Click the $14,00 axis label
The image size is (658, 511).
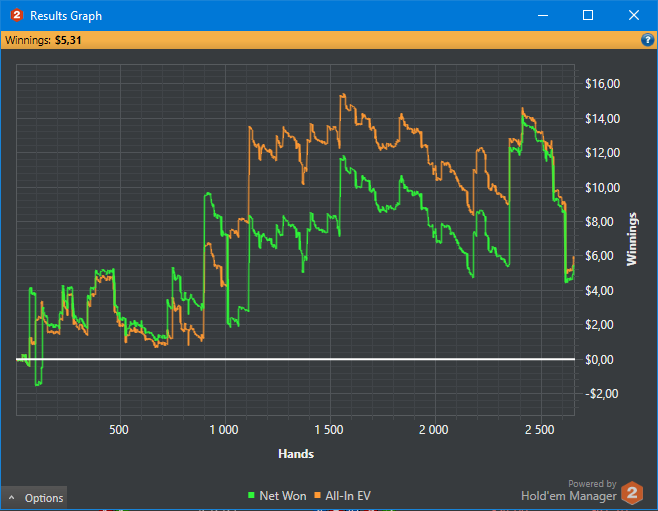click(x=602, y=119)
